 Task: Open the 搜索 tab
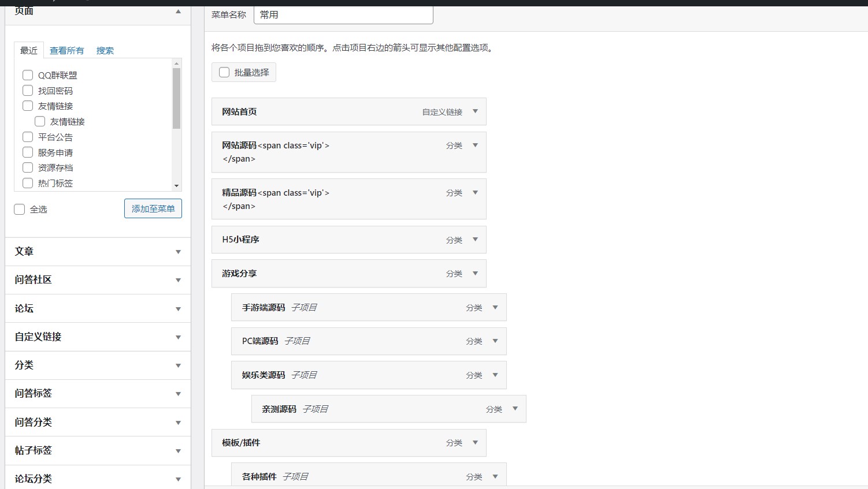pos(105,51)
